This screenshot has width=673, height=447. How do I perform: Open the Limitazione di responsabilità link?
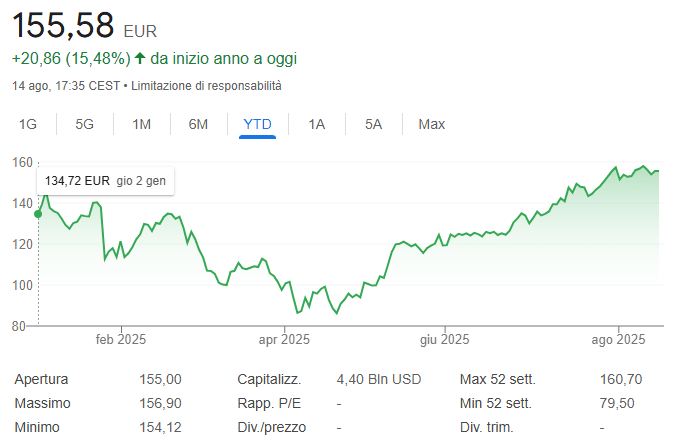(206, 86)
